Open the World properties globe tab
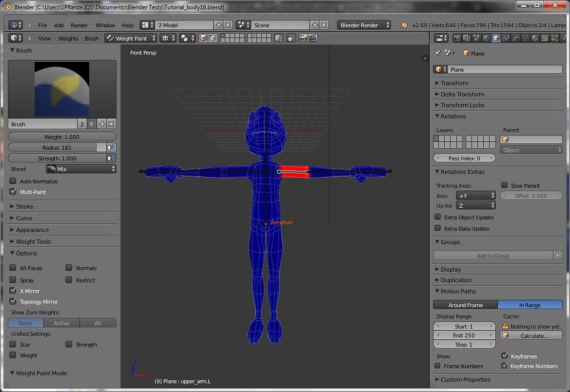This screenshot has width=570, height=392. coord(486,38)
